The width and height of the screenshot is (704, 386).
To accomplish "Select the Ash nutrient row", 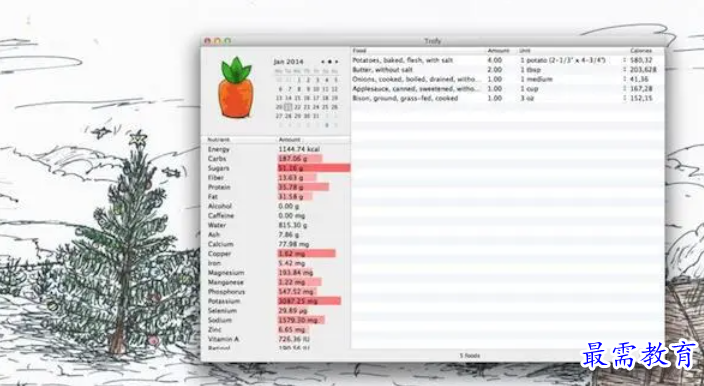I will (x=276, y=235).
